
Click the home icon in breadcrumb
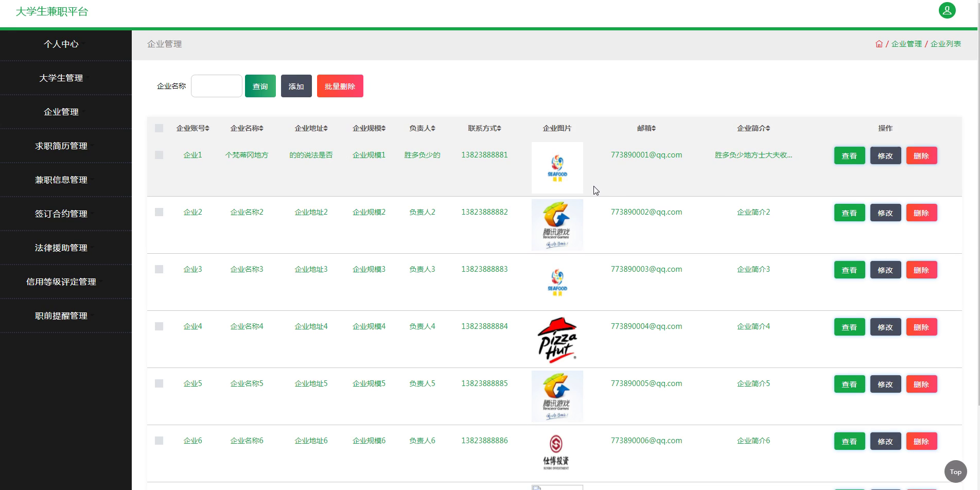tap(879, 44)
